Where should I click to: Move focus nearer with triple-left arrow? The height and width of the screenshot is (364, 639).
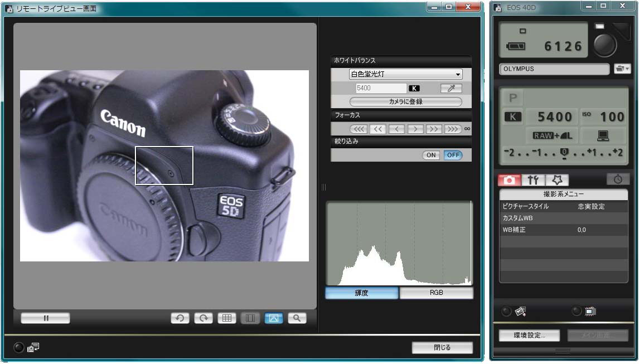359,129
